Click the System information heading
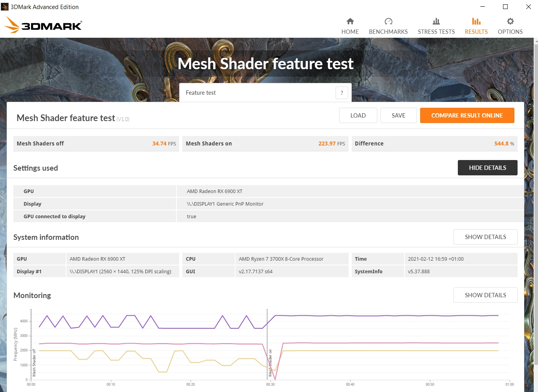538x392 pixels. pyautogui.click(x=46, y=237)
